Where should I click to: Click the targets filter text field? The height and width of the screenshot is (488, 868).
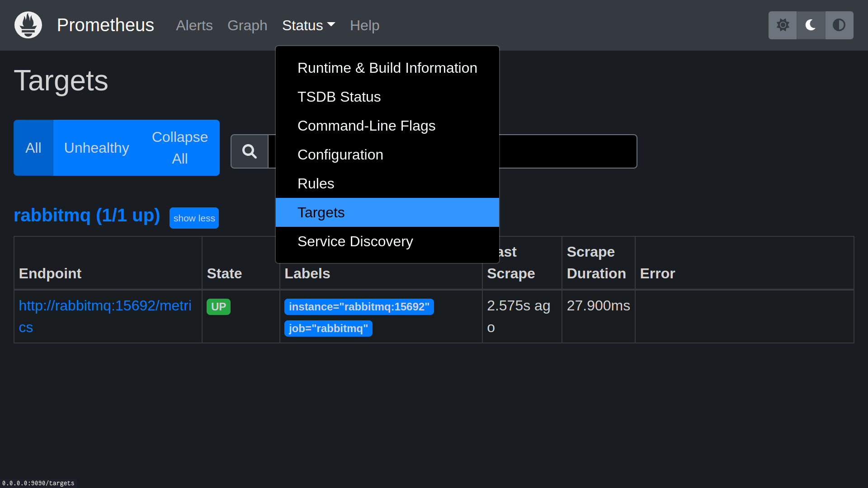(x=567, y=151)
